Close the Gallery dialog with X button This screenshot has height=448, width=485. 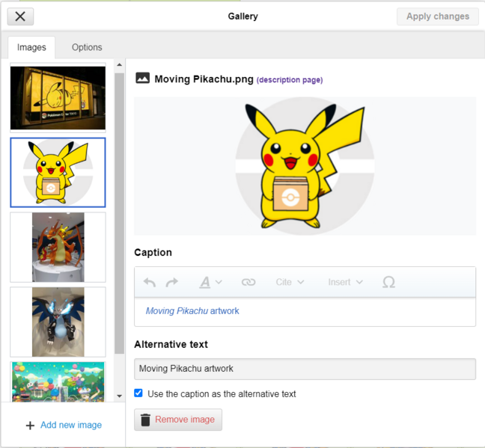pyautogui.click(x=20, y=16)
